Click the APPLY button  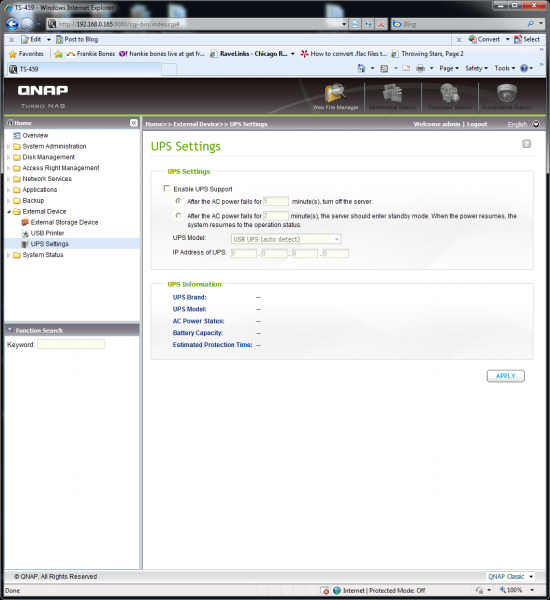coord(506,376)
